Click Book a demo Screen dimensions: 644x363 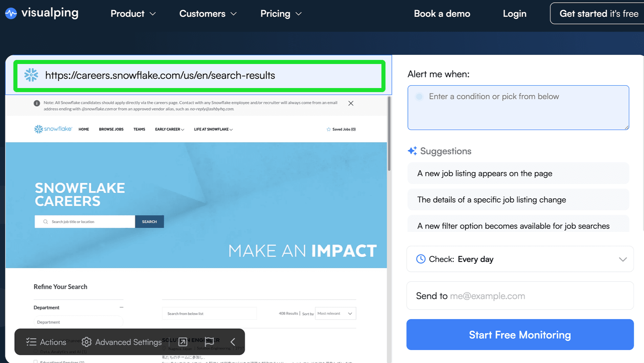click(x=442, y=14)
